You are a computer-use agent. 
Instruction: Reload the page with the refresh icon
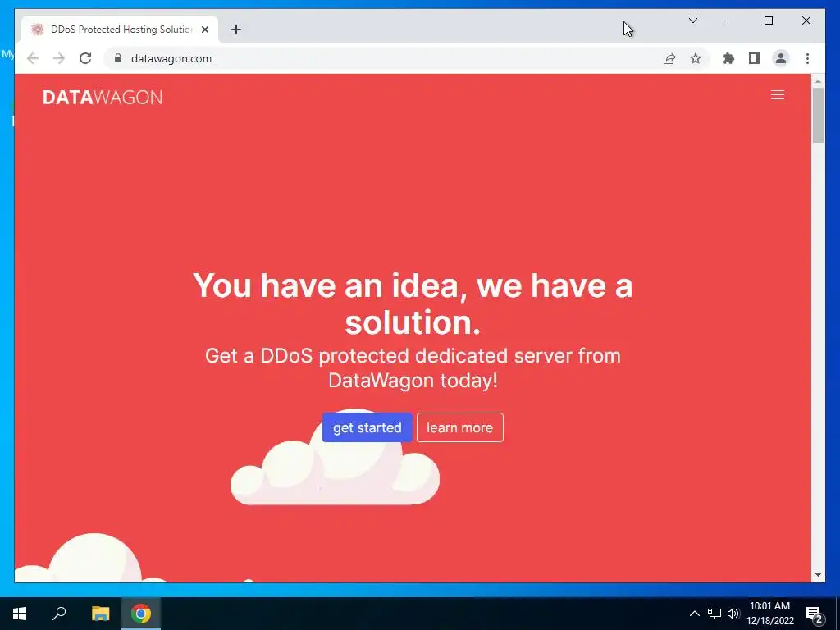pyautogui.click(x=85, y=58)
